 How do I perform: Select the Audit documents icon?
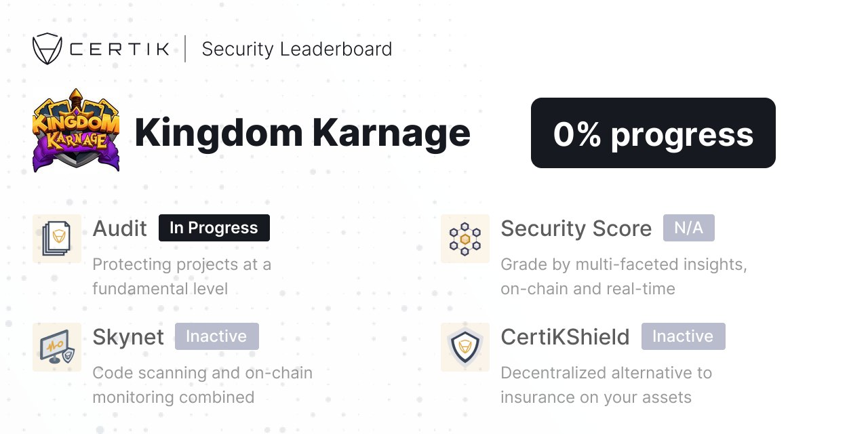coord(57,239)
